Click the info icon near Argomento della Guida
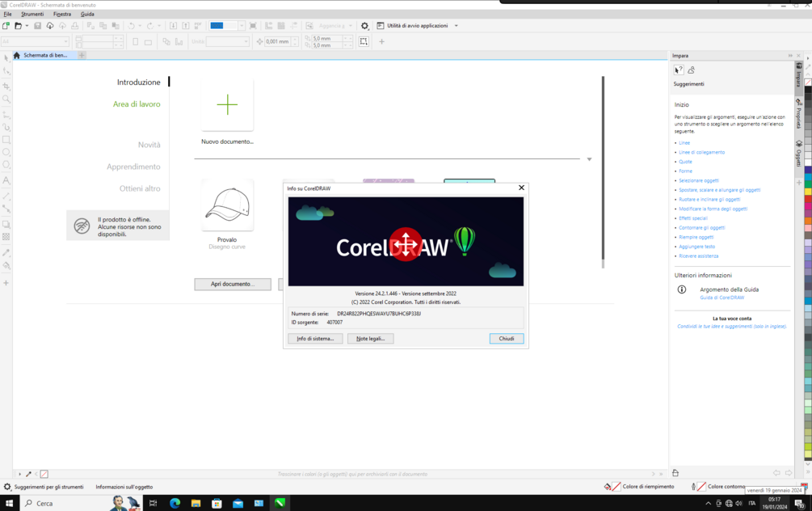The image size is (812, 511). [682, 289]
